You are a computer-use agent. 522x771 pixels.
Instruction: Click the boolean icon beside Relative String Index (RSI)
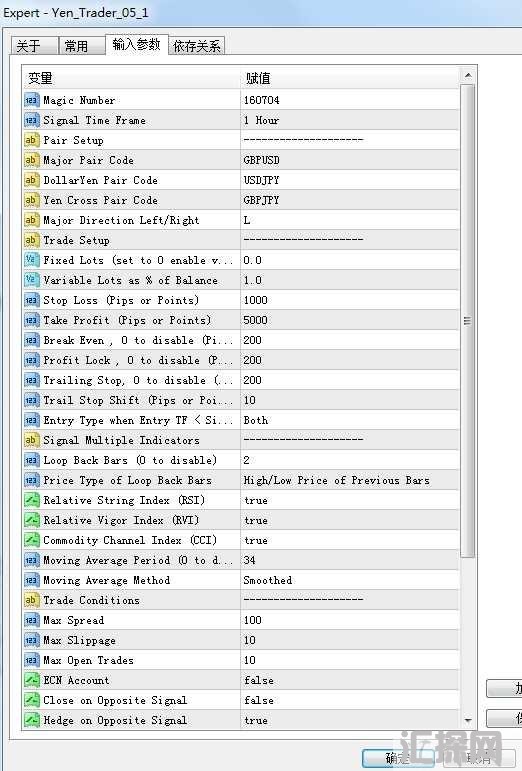pyautogui.click(x=31, y=500)
